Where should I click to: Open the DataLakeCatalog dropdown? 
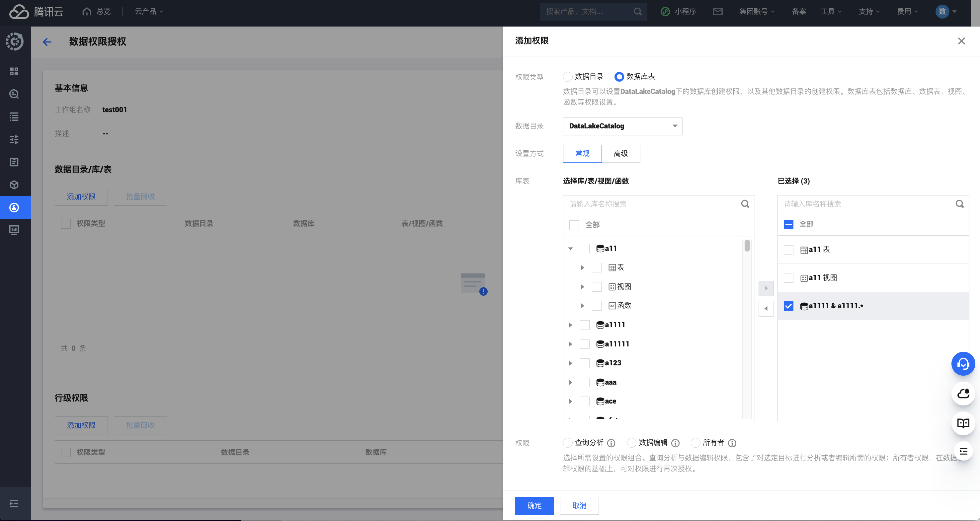(622, 126)
